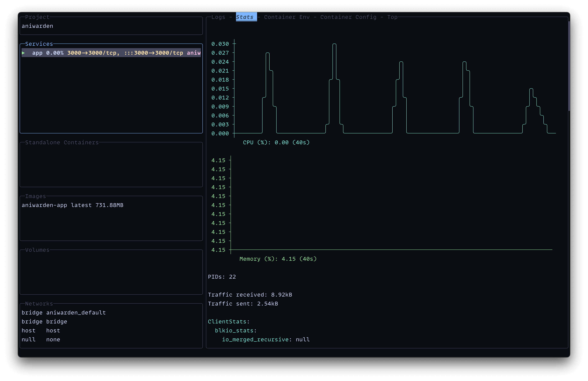
Task: Click the green running arrow beside app
Action: point(23,53)
